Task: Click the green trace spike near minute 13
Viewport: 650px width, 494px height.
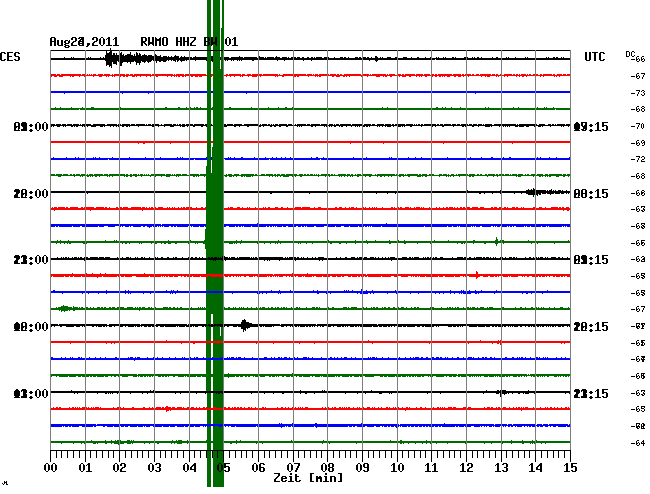Action: (497, 242)
